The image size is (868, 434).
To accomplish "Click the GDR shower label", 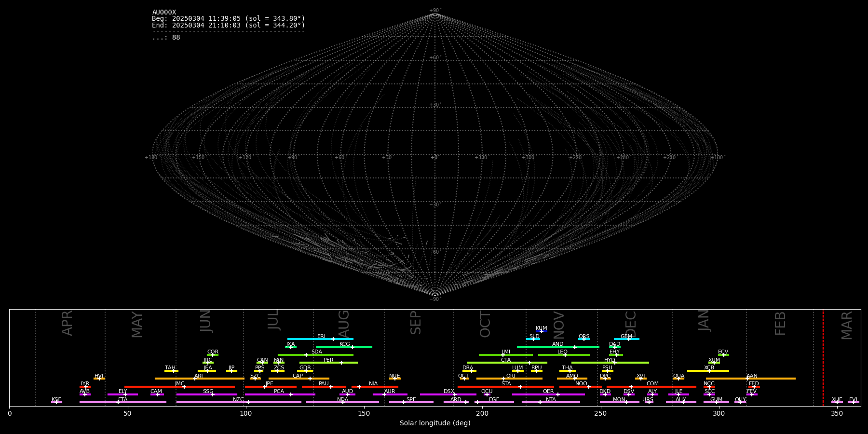I will click(x=305, y=368).
